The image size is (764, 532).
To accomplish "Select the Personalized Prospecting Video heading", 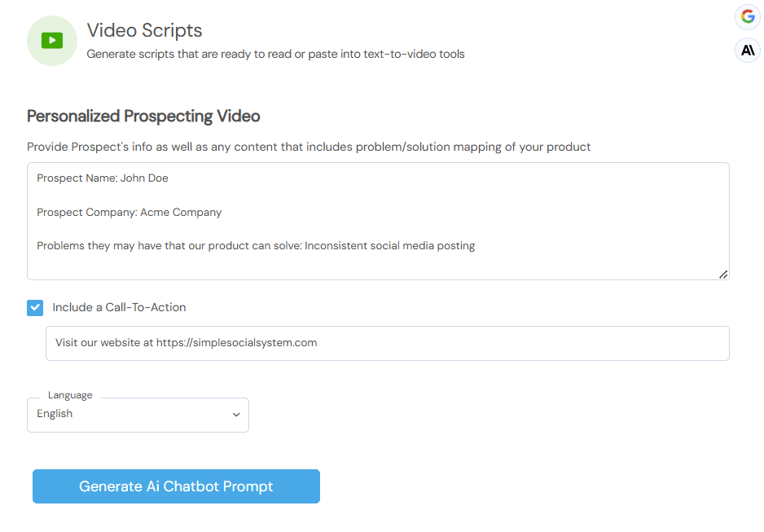I will click(x=143, y=117).
